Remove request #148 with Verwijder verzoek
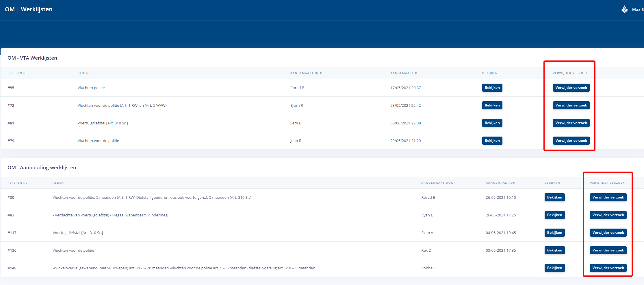 pos(608,268)
